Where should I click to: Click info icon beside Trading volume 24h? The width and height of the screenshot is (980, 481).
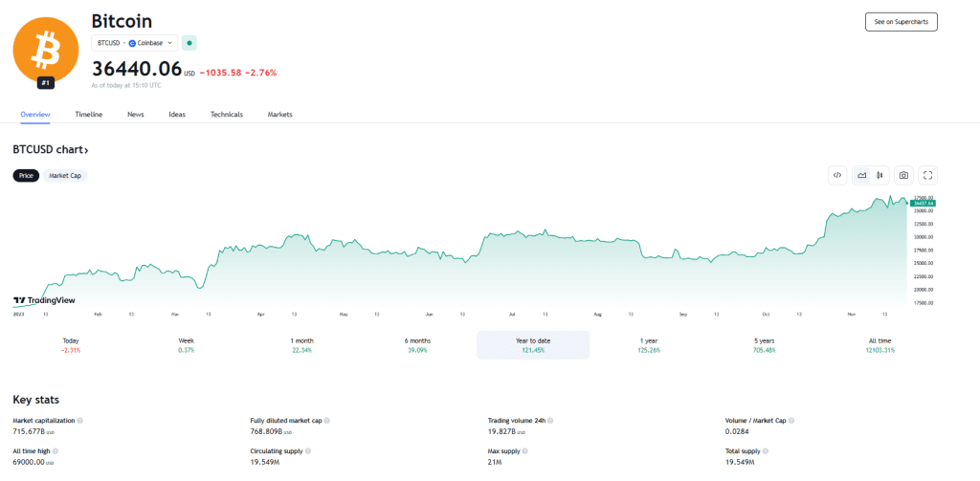550,421
